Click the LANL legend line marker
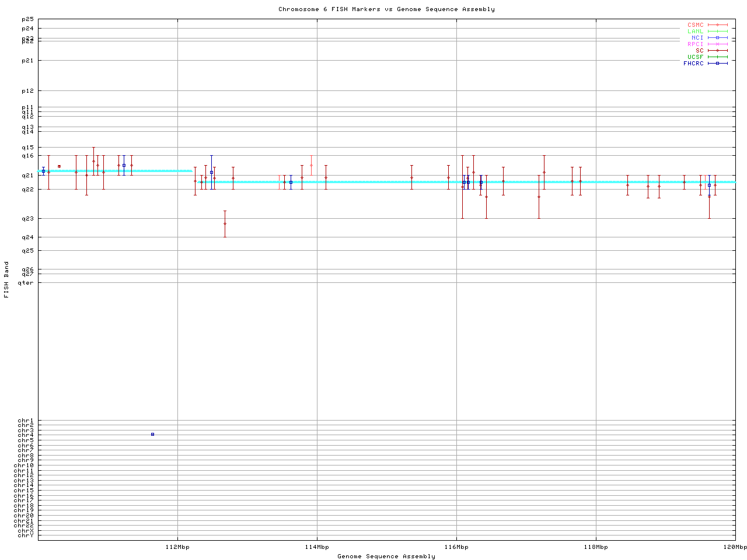 [717, 32]
